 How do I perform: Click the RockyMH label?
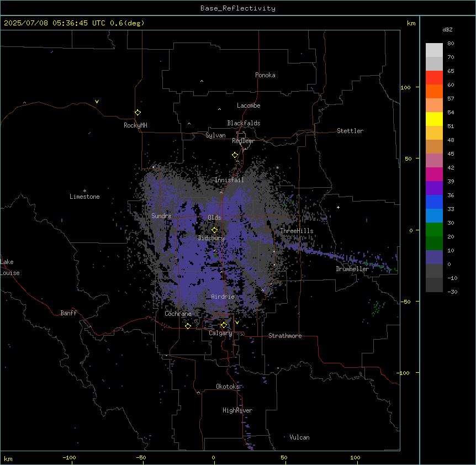coord(135,125)
